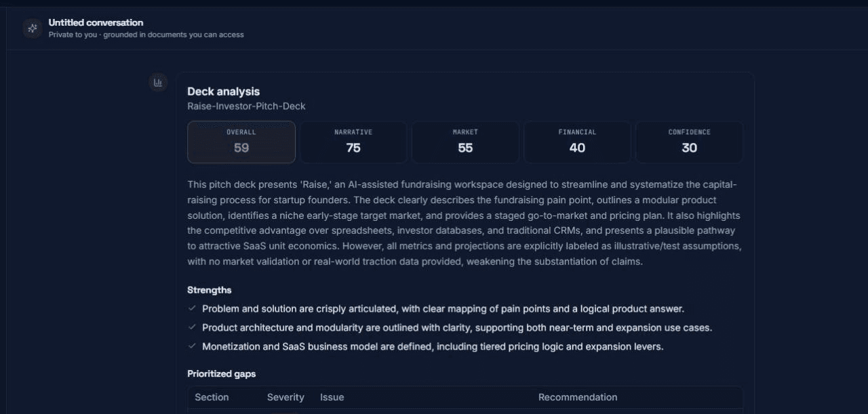Viewport: 868px width, 414px height.
Task: Click the 'Strengths' section heading
Action: (x=209, y=290)
